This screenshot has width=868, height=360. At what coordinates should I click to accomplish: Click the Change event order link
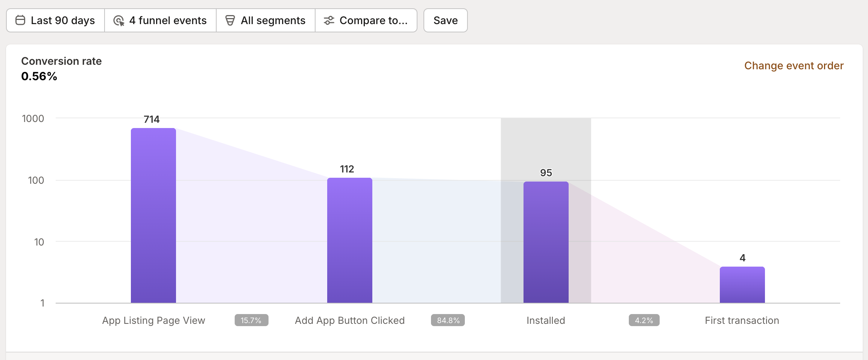click(x=794, y=66)
